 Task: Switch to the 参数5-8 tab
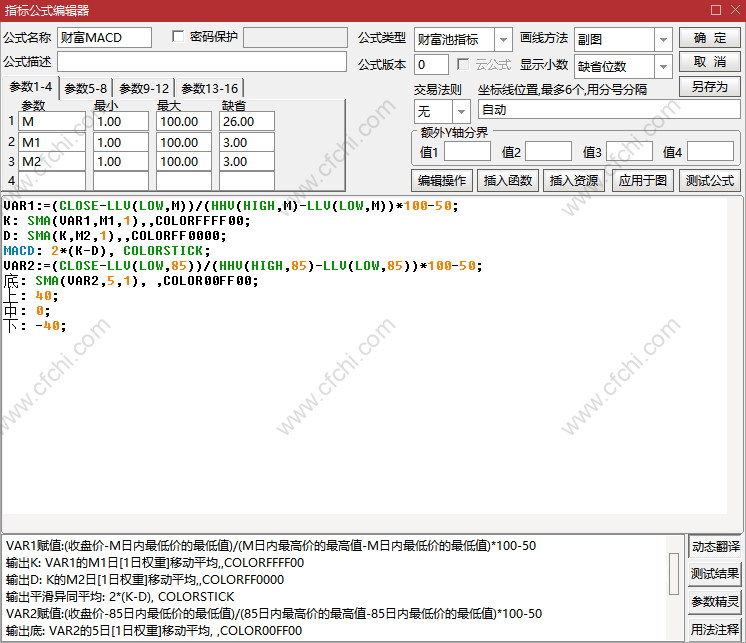point(86,88)
